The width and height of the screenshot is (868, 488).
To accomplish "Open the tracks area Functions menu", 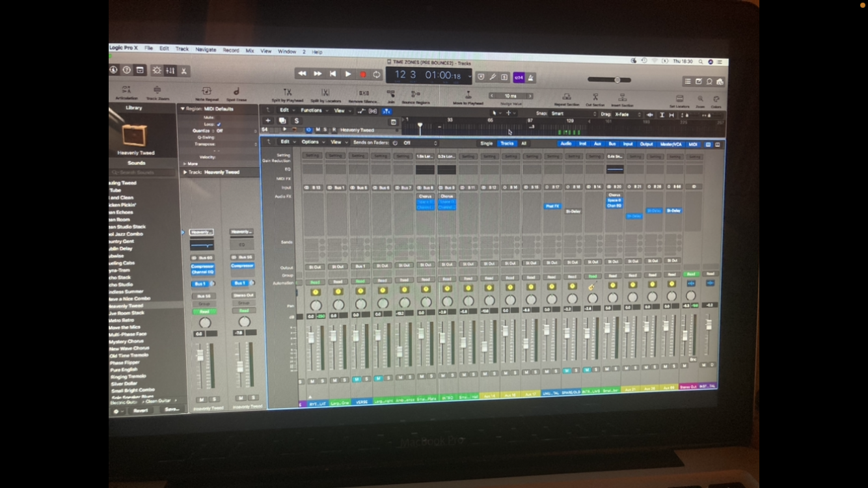I will (313, 111).
